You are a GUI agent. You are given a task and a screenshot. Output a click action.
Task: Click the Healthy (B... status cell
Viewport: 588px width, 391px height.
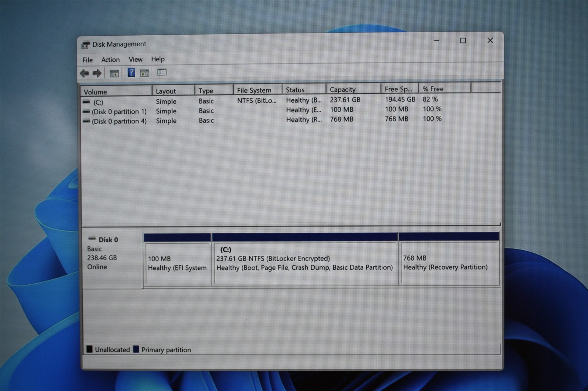pyautogui.click(x=304, y=100)
